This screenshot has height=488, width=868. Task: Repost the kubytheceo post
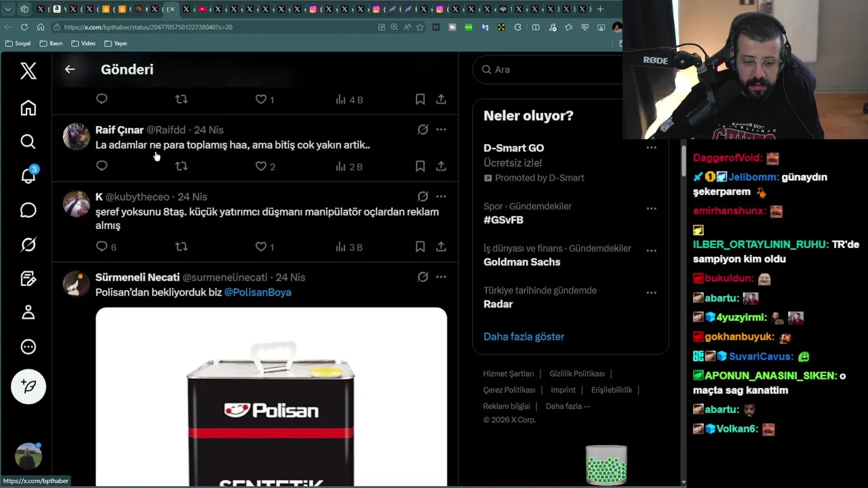point(181,247)
